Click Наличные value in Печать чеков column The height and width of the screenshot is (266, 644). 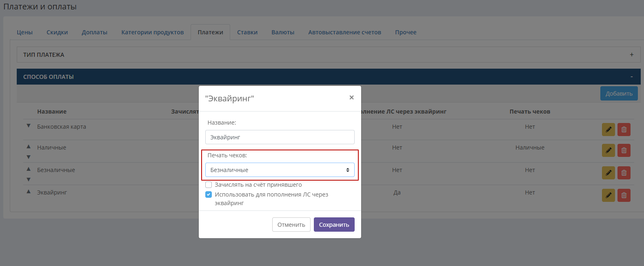(530, 148)
